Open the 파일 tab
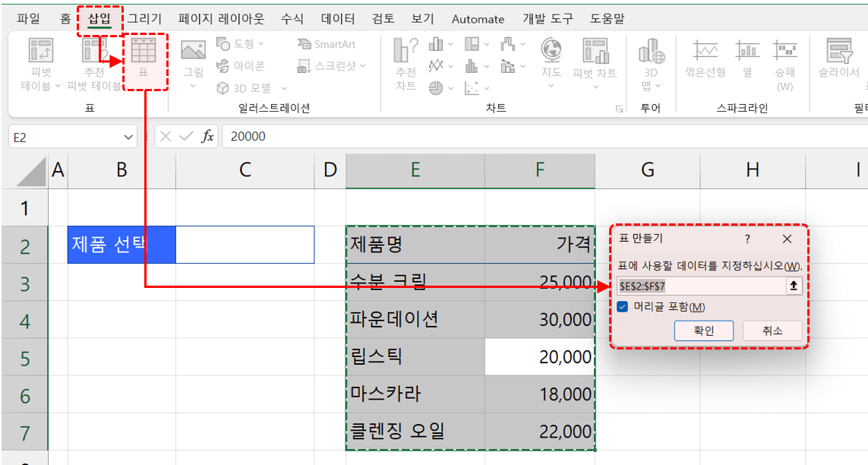This screenshot has width=868, height=465. (x=28, y=19)
